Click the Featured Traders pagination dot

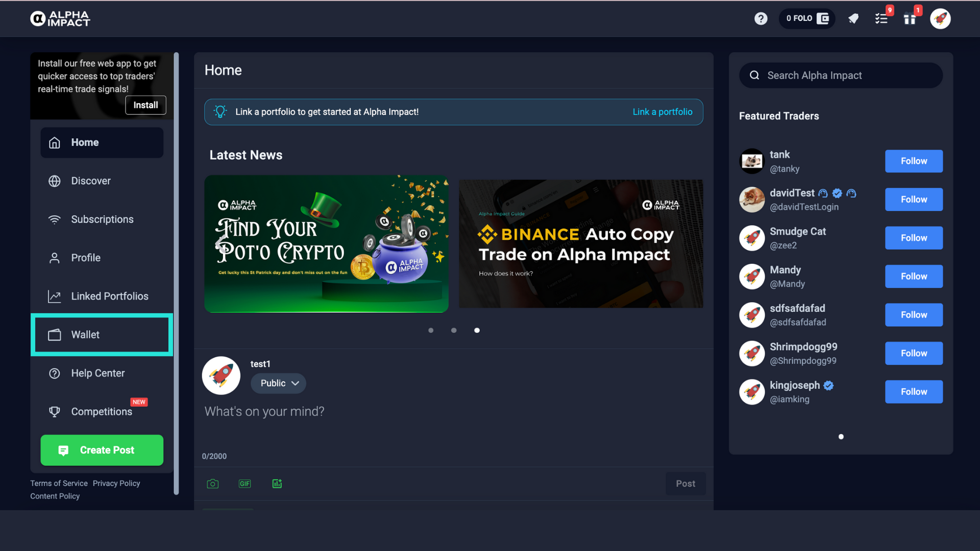(x=841, y=437)
